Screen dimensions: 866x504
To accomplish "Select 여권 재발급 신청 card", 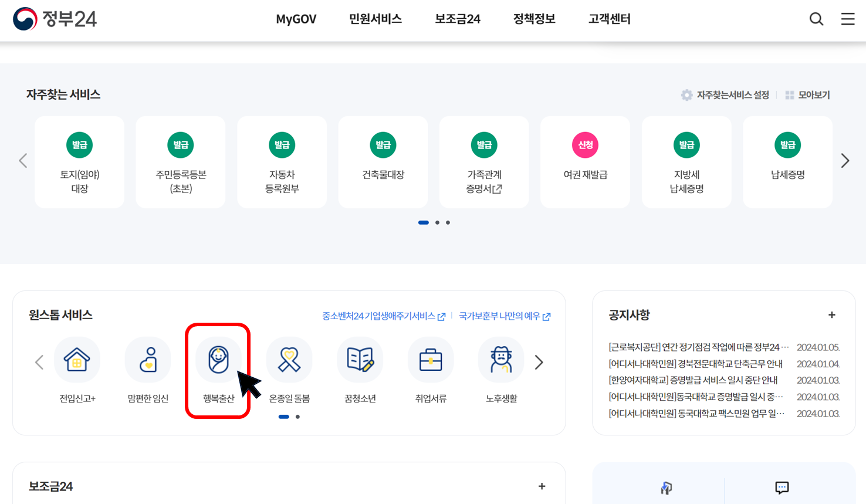I will click(585, 162).
